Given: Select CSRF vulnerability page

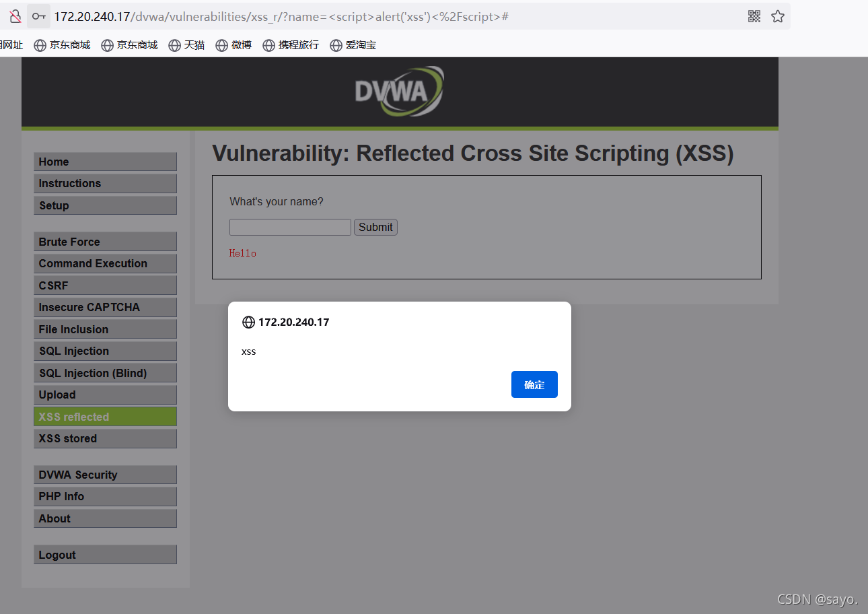Looking at the screenshot, I should pos(105,285).
